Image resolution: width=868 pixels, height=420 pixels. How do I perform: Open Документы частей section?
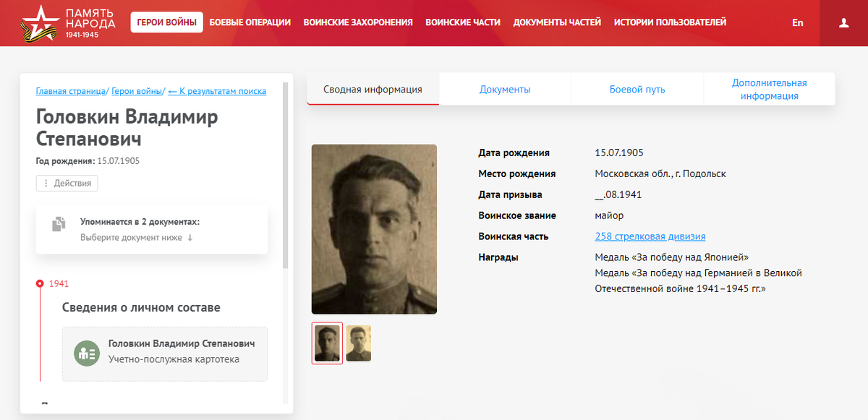pos(557,22)
